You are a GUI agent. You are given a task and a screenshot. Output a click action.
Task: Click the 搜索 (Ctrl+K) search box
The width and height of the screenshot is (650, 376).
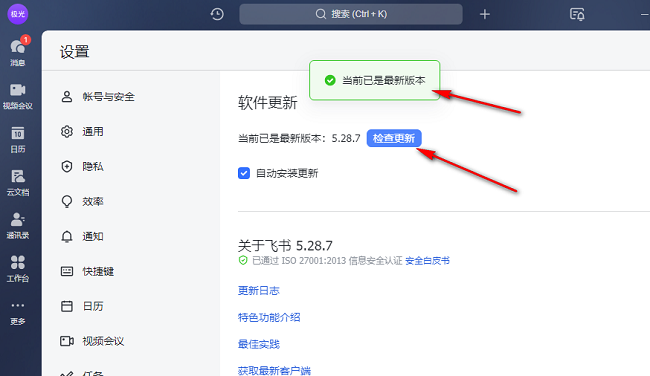pos(351,14)
